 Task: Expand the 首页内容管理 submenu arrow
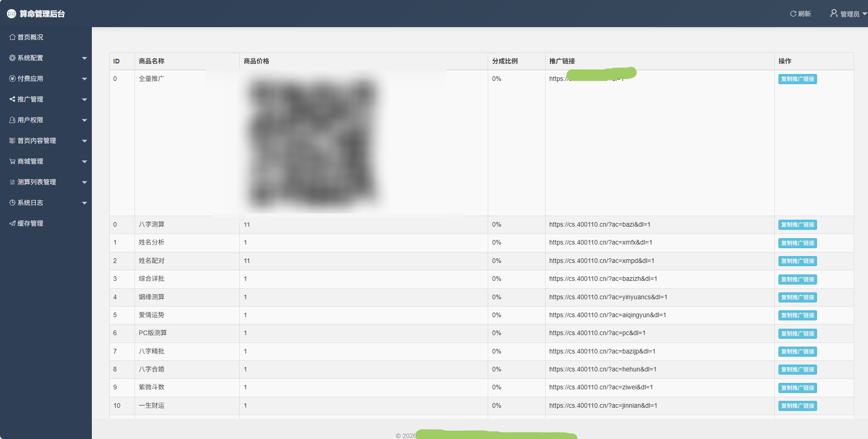pyautogui.click(x=85, y=141)
